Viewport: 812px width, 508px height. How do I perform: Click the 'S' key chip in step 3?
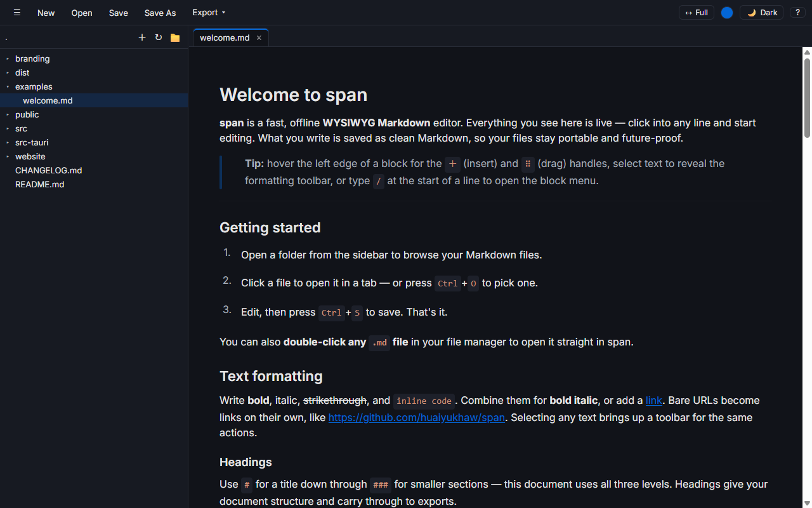click(x=357, y=312)
